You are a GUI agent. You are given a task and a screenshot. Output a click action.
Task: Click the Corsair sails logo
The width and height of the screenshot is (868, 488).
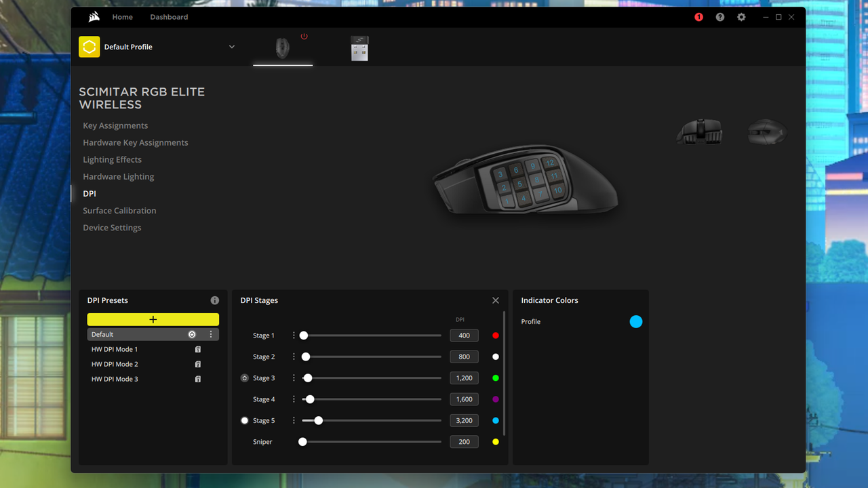click(94, 17)
